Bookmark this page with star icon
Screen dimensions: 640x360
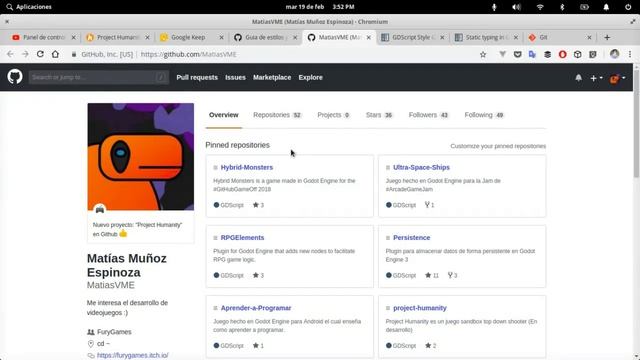point(483,54)
